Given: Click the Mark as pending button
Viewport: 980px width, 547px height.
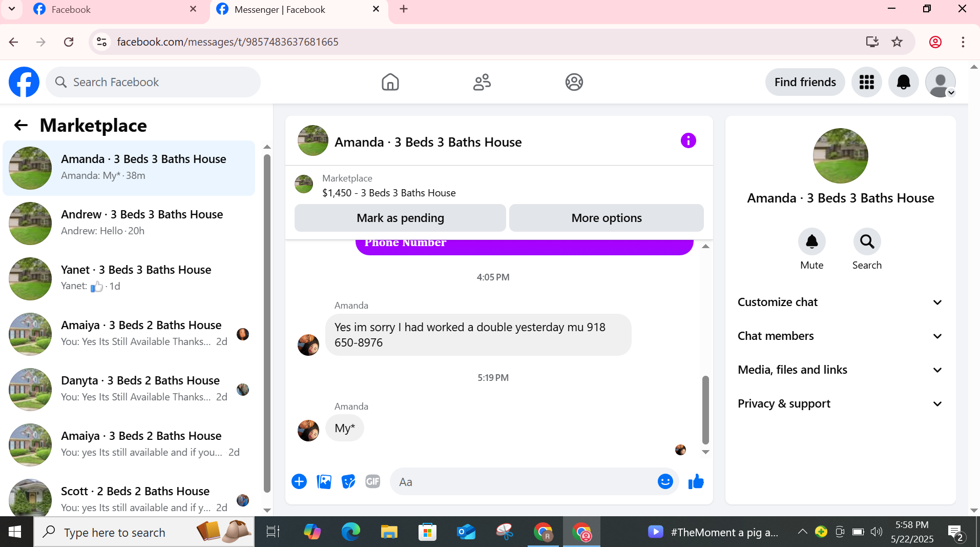Looking at the screenshot, I should (400, 218).
